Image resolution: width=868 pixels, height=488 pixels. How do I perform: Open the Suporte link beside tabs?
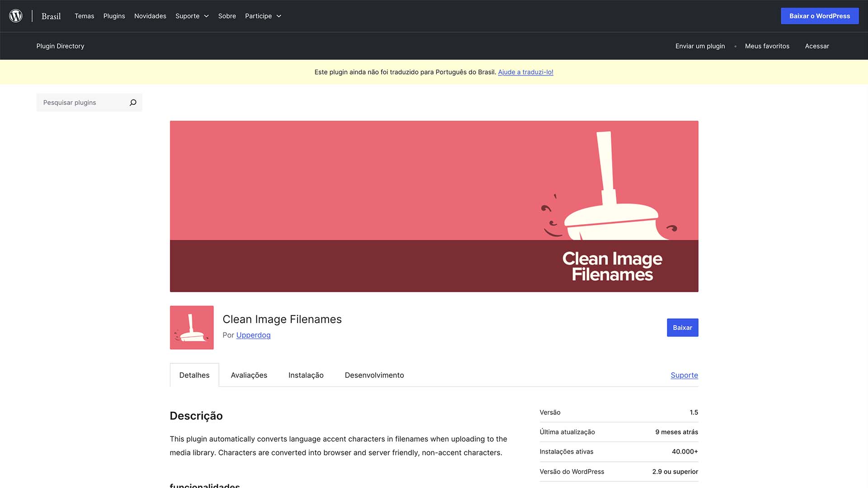(x=684, y=375)
